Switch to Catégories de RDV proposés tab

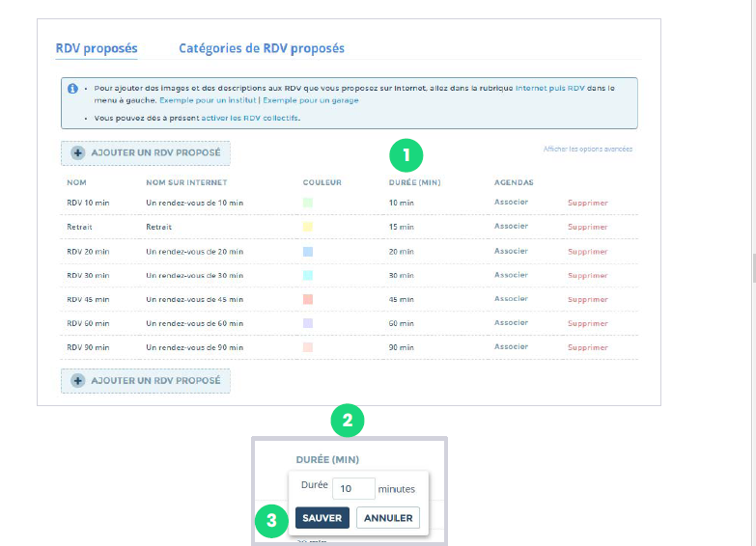point(262,48)
